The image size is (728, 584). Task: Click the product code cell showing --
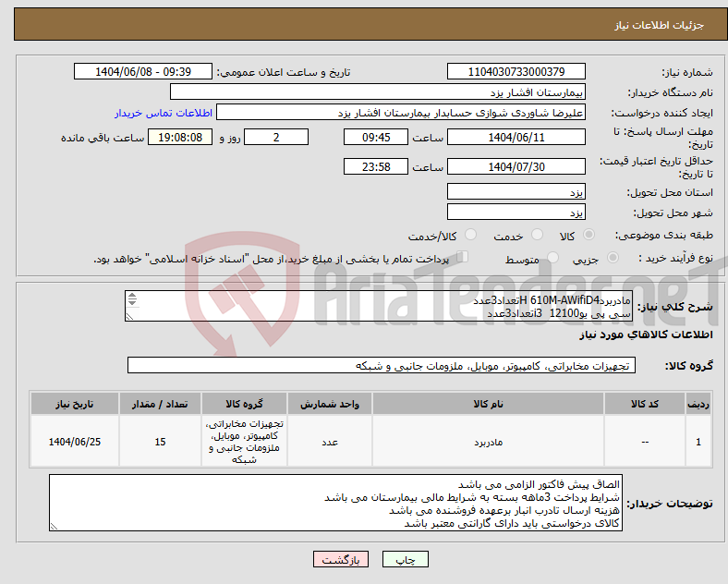tap(645, 442)
